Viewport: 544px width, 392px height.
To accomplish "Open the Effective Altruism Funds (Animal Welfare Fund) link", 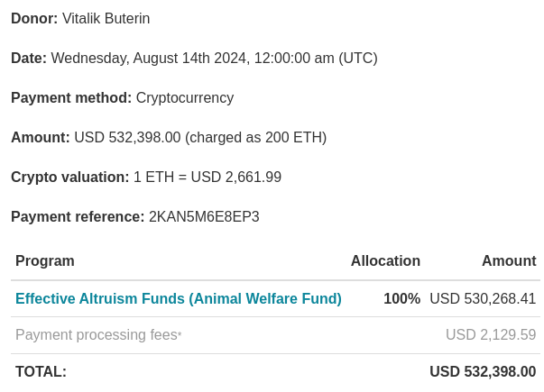I will 178,299.
